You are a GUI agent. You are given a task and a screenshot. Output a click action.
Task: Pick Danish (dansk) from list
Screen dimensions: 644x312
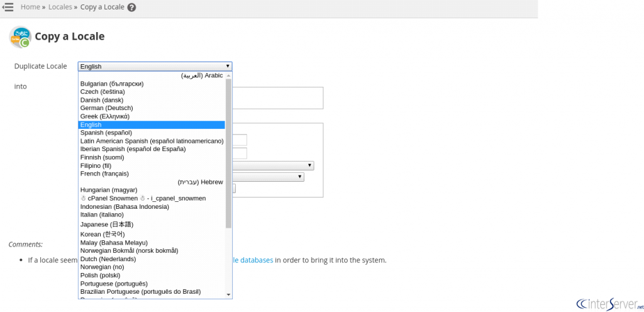pos(152,100)
